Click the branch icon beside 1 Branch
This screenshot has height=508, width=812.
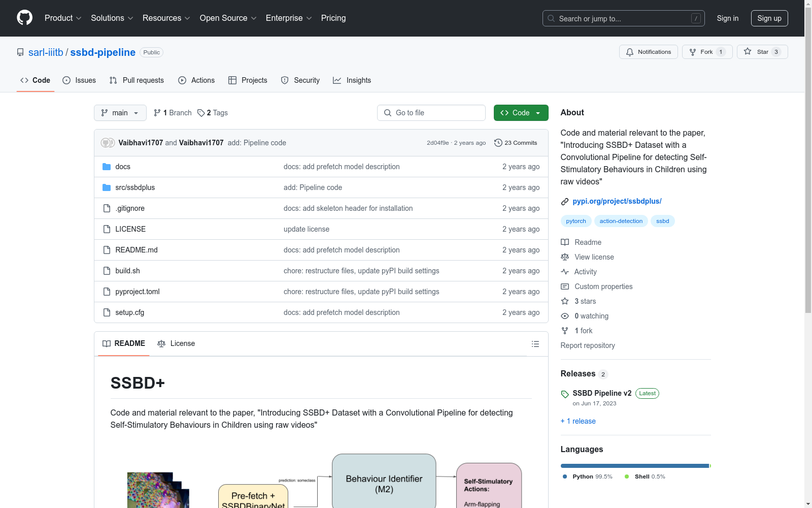click(x=157, y=113)
